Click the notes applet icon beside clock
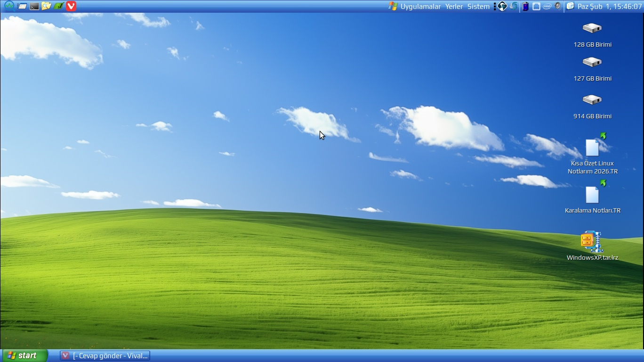This screenshot has width=644, height=362. point(570,6)
